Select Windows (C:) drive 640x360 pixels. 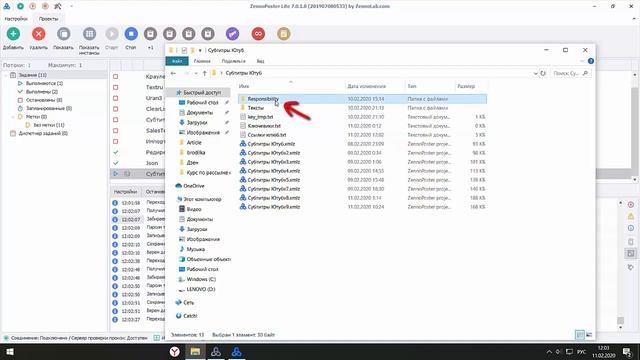(201, 279)
